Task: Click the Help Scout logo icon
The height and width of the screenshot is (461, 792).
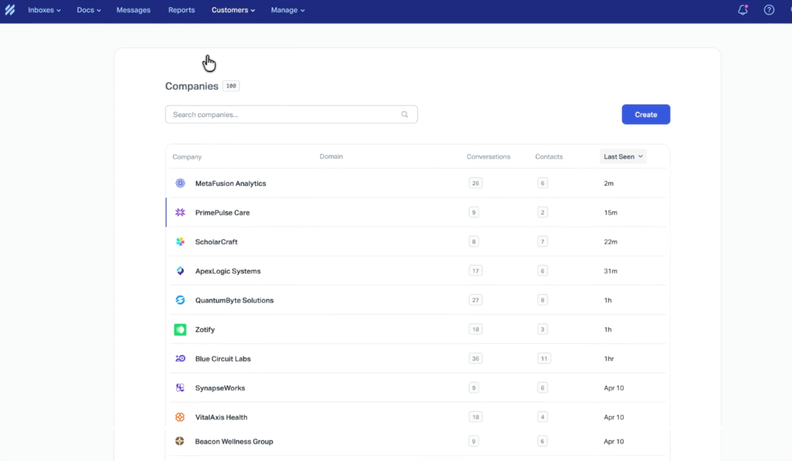Action: pyautogui.click(x=10, y=10)
